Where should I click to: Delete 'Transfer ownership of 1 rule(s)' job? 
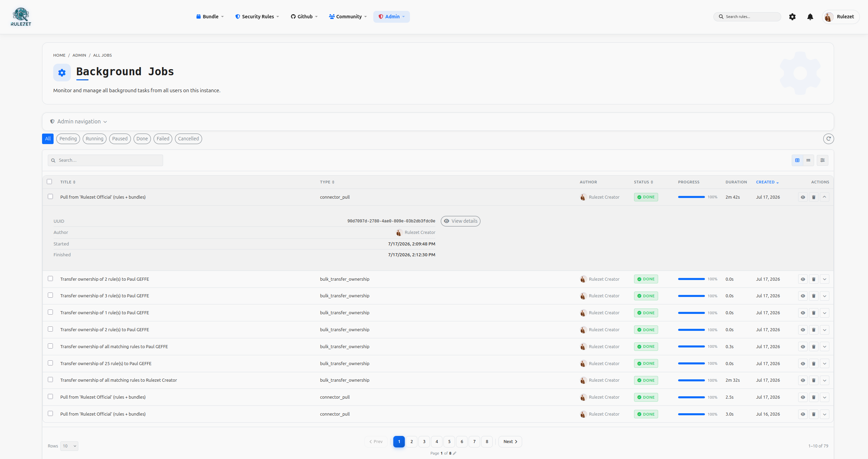tap(813, 313)
